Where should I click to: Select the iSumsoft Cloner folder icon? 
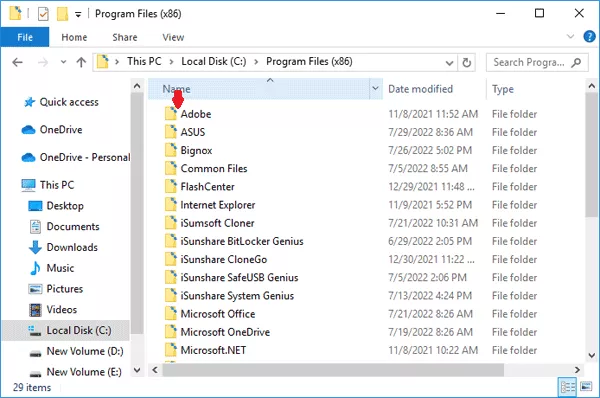point(171,223)
